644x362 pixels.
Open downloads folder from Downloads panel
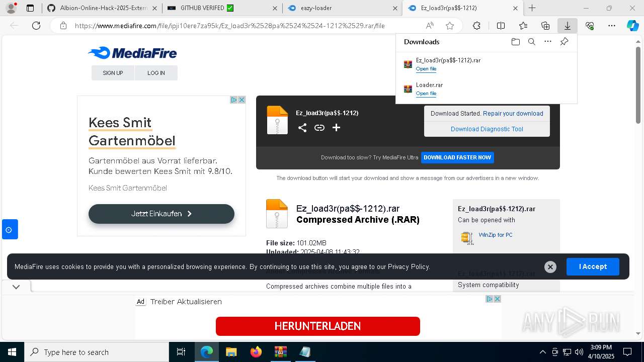(x=515, y=42)
